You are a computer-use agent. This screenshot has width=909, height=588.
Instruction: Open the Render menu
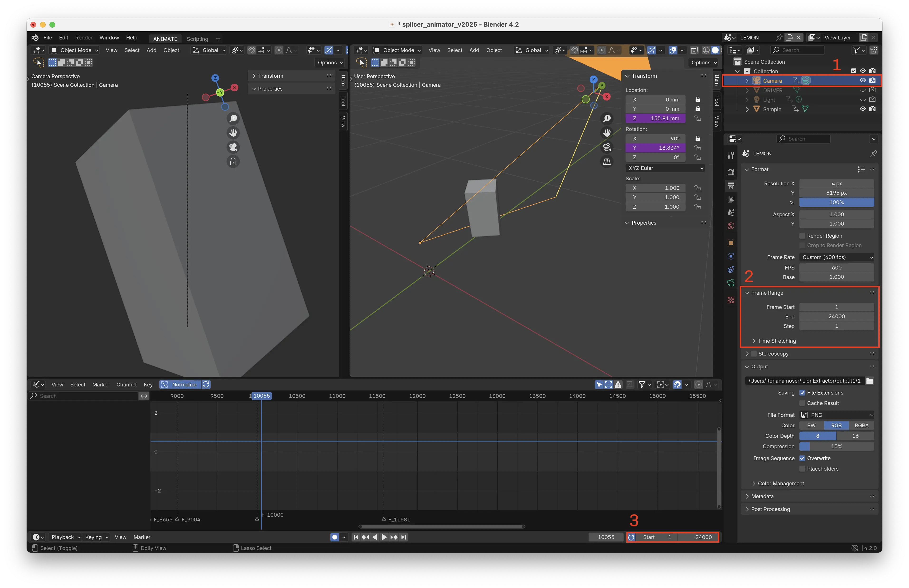(84, 38)
